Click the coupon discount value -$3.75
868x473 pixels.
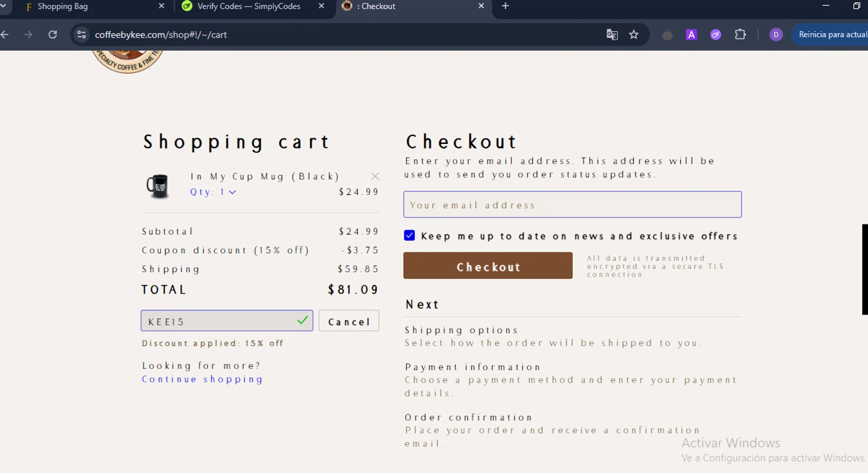point(360,250)
